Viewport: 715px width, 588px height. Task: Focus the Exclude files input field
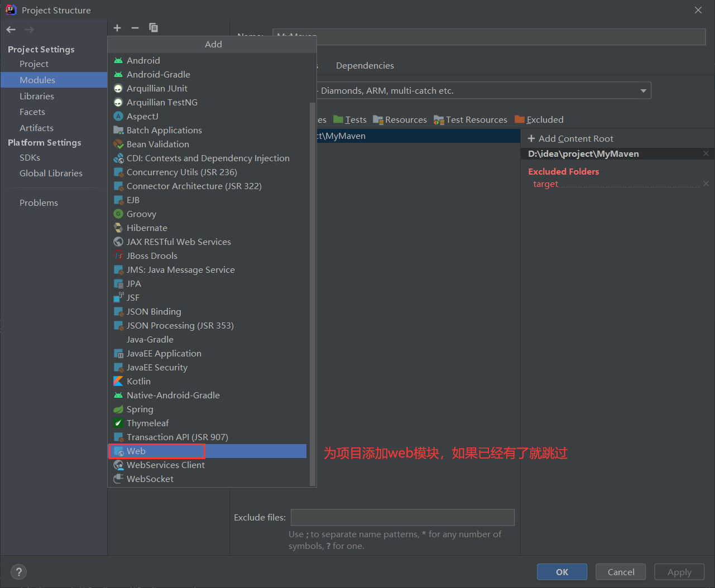point(402,517)
